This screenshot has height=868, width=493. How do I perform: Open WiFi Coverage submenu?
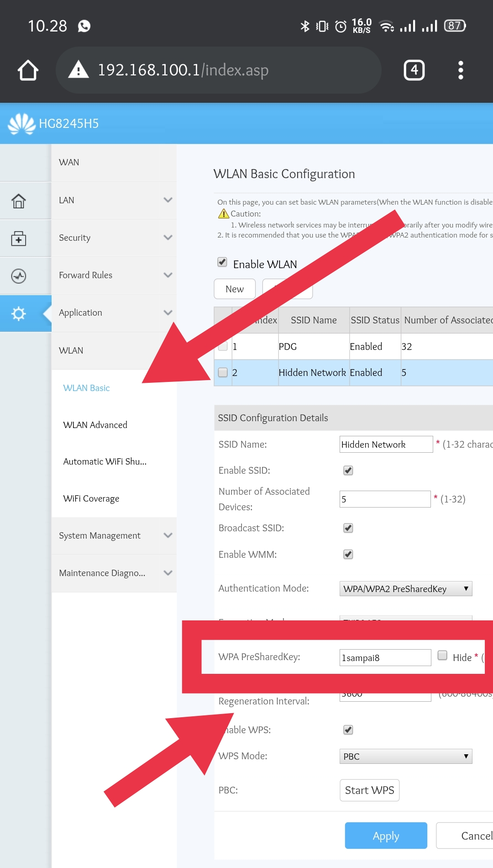point(91,499)
